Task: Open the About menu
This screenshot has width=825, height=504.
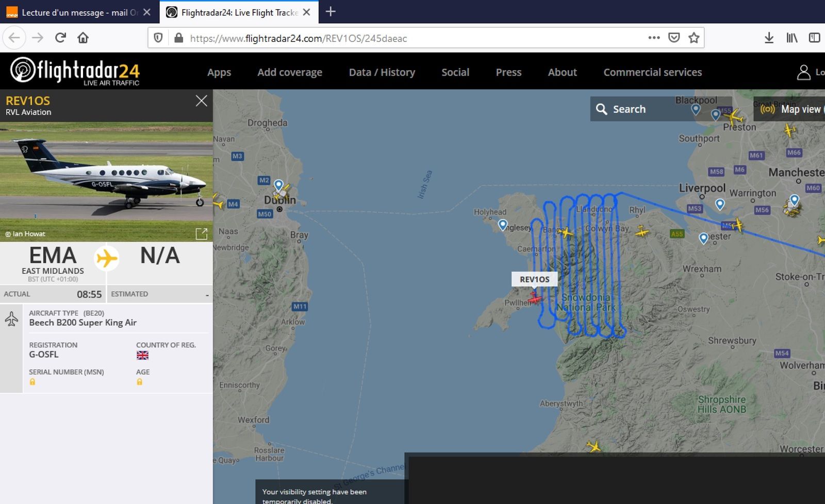Action: pyautogui.click(x=562, y=72)
